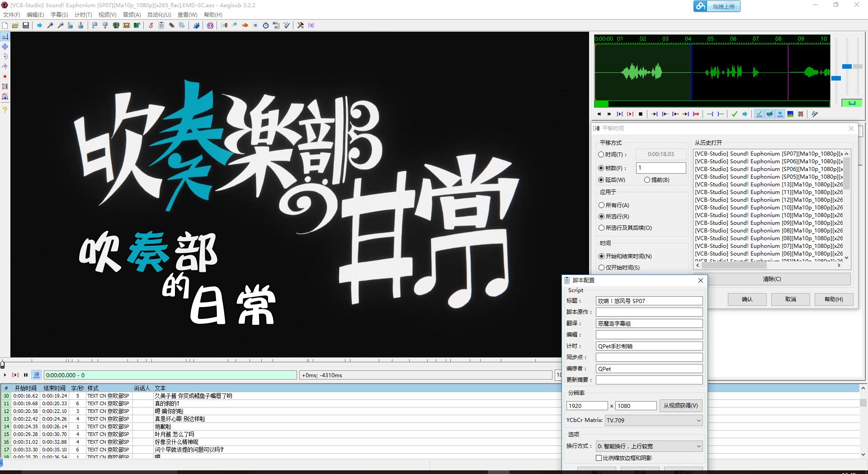868x474 pixels.
Task: Click 确认 in the shift times dialog
Action: point(747,299)
